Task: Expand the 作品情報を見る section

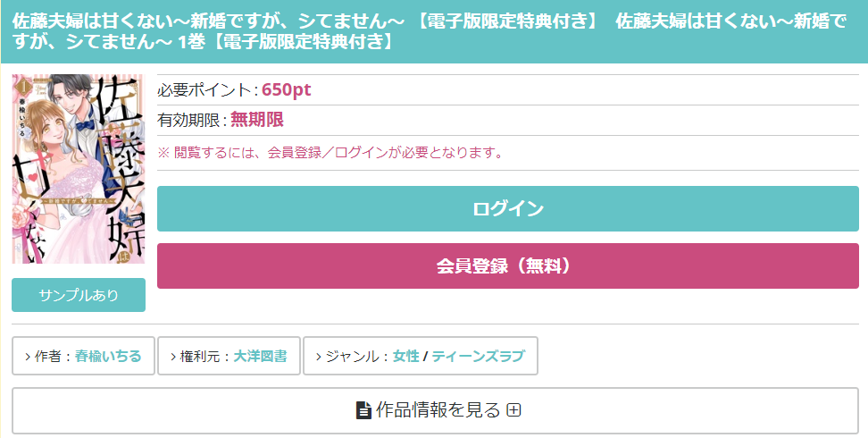Action: click(435, 410)
